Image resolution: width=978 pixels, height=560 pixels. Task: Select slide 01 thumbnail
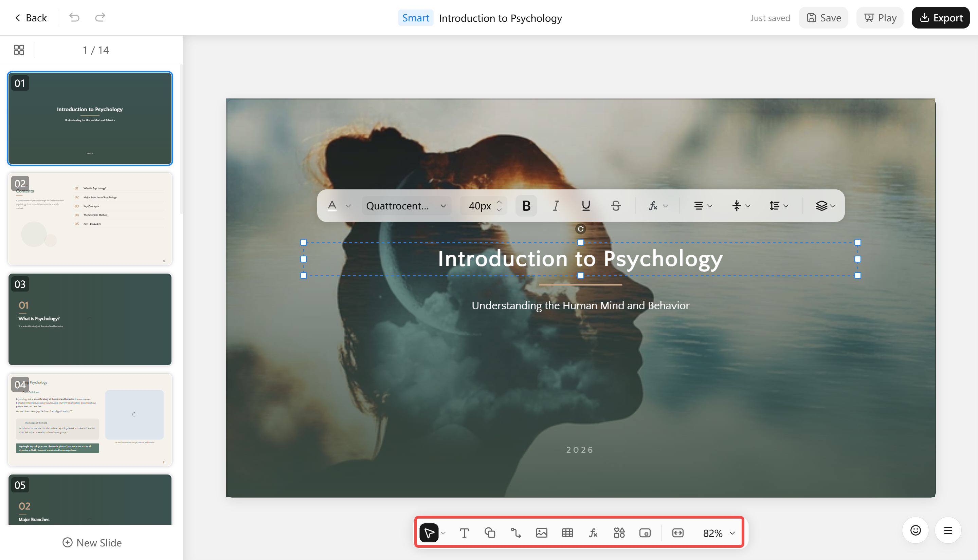[90, 118]
